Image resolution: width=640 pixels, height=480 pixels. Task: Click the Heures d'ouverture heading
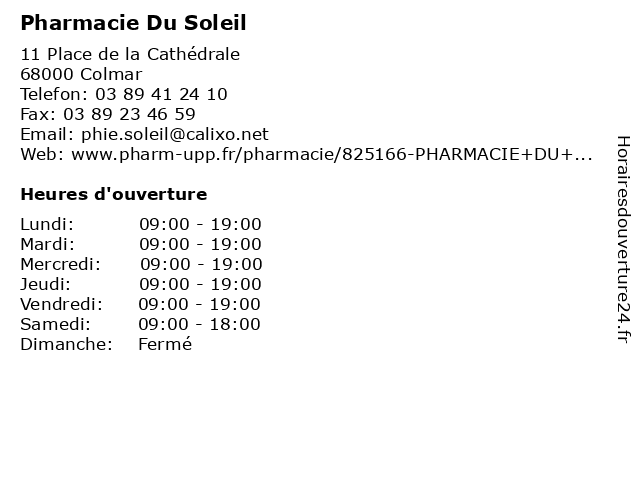tap(114, 194)
